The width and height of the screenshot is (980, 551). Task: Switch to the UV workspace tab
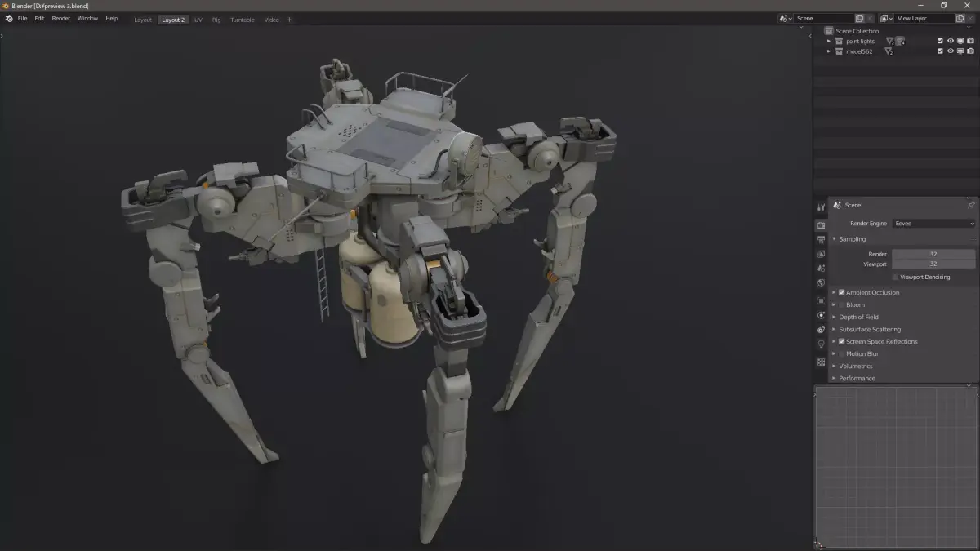tap(198, 20)
